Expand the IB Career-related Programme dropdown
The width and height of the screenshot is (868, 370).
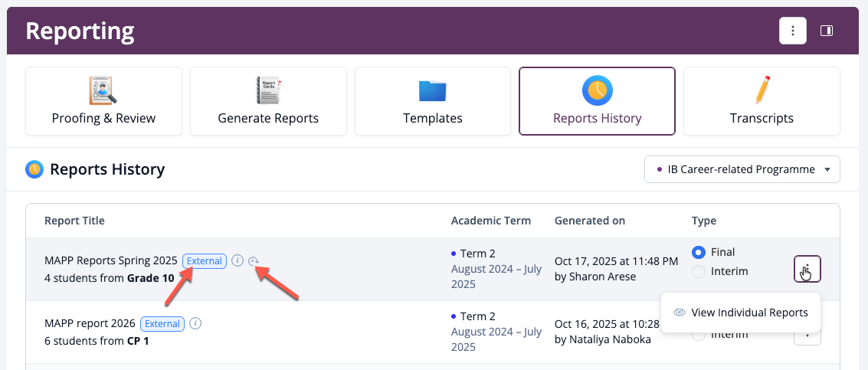click(742, 169)
